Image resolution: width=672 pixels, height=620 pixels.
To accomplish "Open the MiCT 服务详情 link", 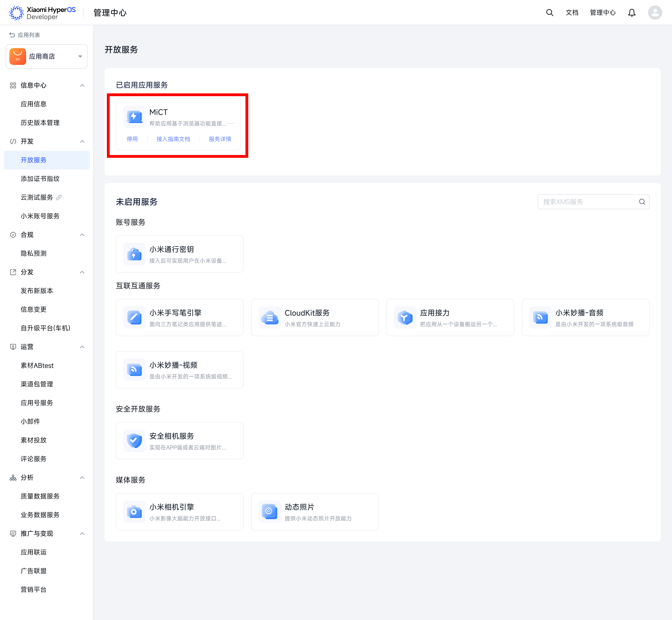I will (220, 139).
